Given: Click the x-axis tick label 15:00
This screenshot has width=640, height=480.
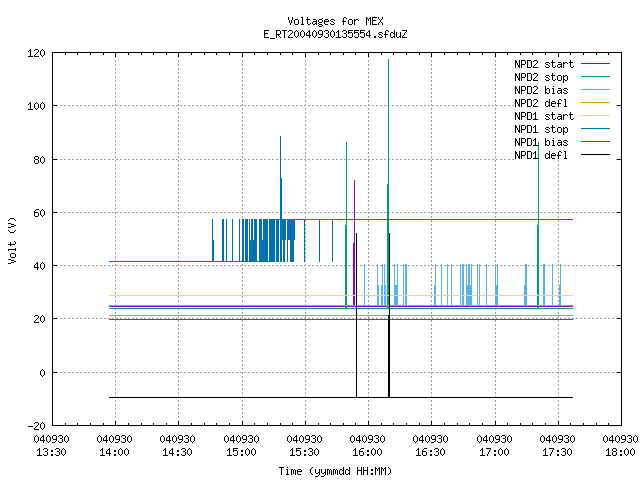Looking at the screenshot, I should click(x=241, y=453).
